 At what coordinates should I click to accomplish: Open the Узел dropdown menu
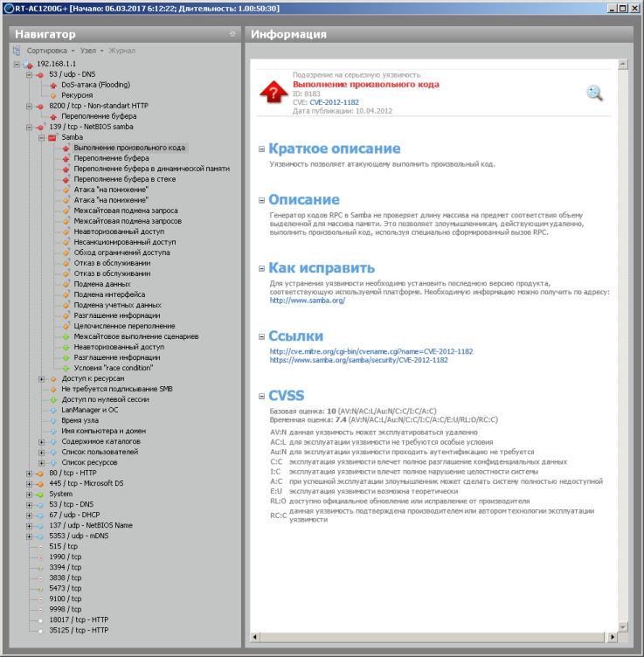click(92, 51)
